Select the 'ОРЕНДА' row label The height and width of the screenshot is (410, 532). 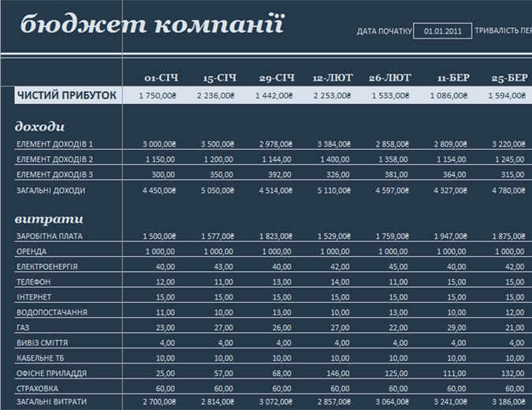coord(32,252)
